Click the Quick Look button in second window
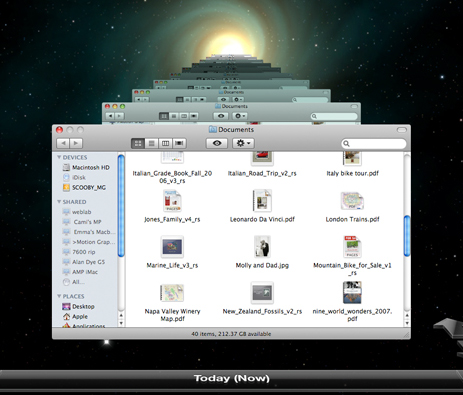 tap(221, 116)
